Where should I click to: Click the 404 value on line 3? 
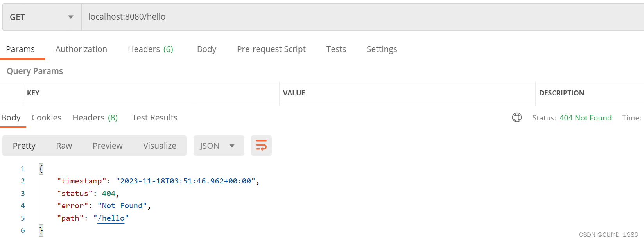109,194
